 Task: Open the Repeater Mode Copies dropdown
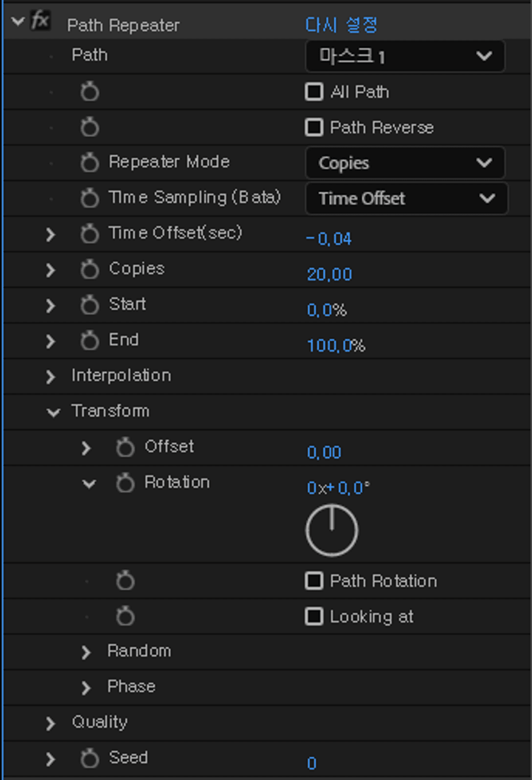[x=405, y=163]
